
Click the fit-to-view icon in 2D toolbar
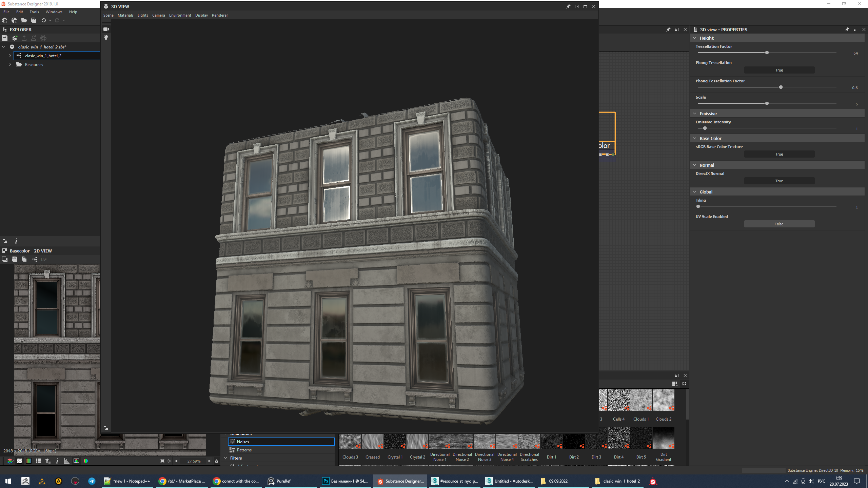tap(162, 461)
